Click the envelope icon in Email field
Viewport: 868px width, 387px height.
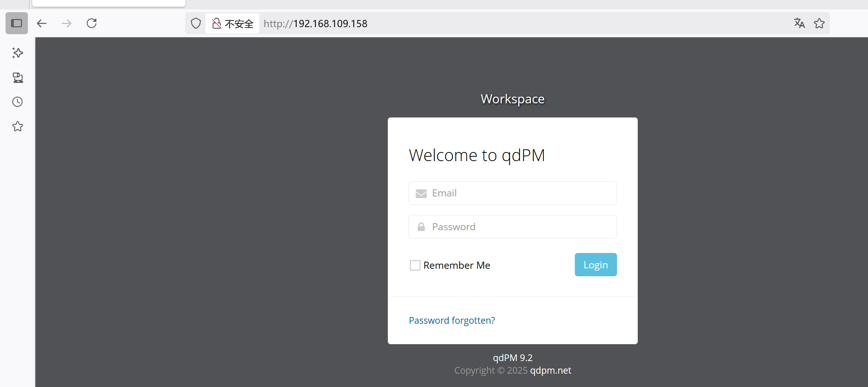[421, 193]
